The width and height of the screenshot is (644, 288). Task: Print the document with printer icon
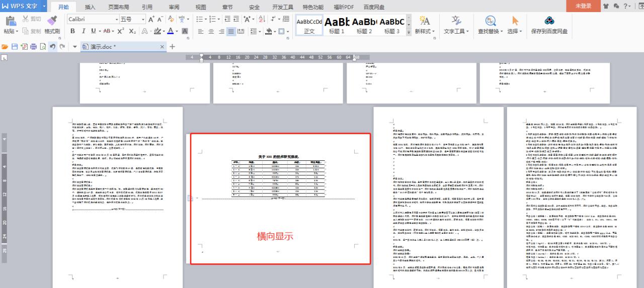click(33, 46)
